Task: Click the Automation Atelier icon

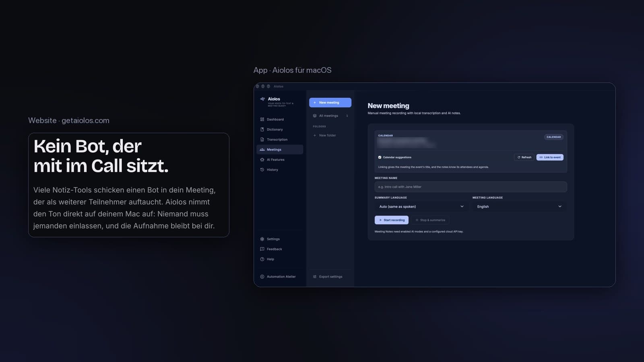Action: pos(262,277)
